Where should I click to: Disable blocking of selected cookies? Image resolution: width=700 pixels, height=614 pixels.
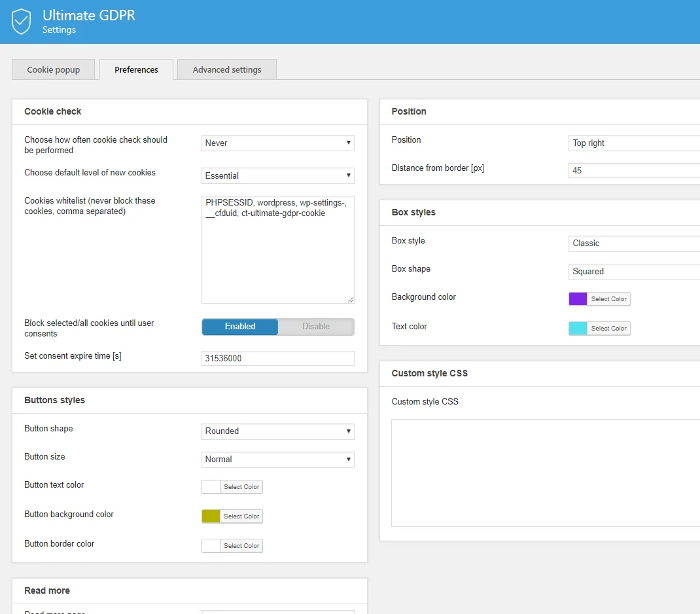[316, 326]
